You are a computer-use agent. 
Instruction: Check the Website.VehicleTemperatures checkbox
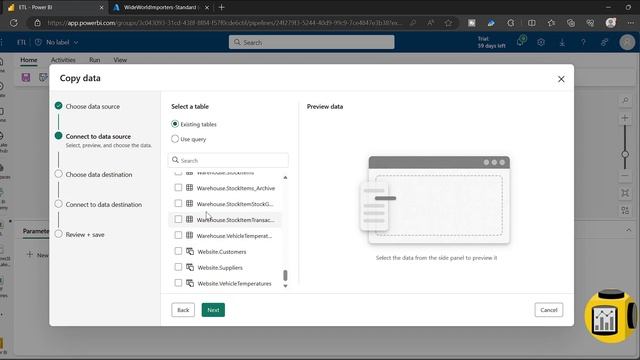tap(178, 283)
